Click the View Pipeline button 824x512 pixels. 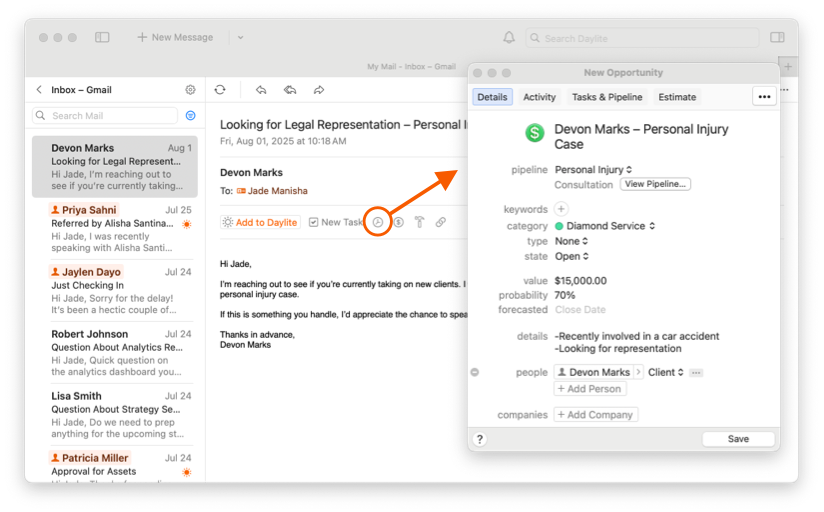point(655,185)
